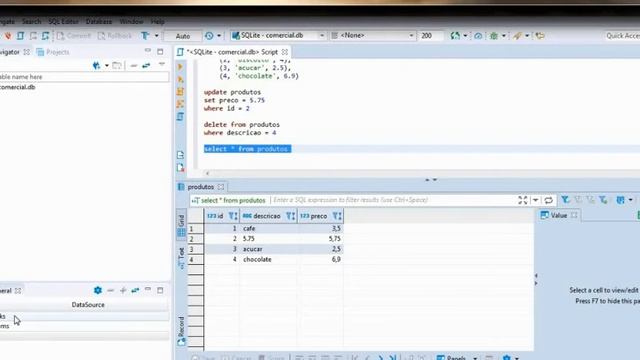
Task: Click the preco column filter icon
Action: (337, 216)
